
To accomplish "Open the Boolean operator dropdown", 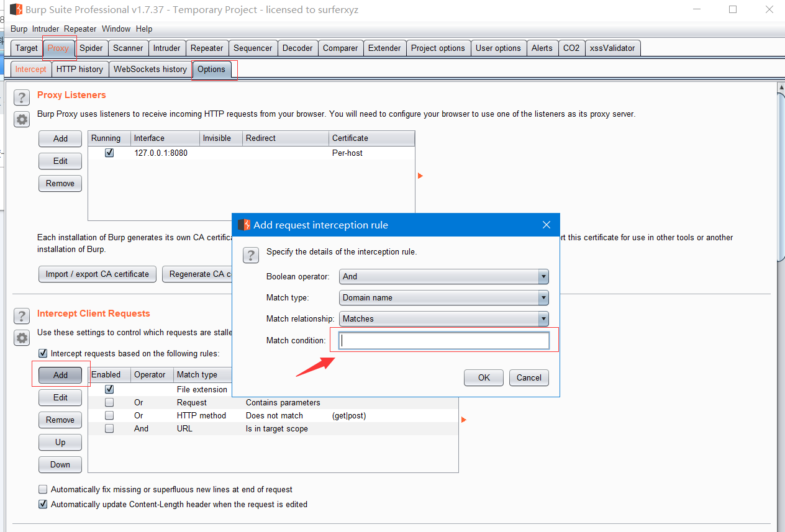I will click(444, 276).
